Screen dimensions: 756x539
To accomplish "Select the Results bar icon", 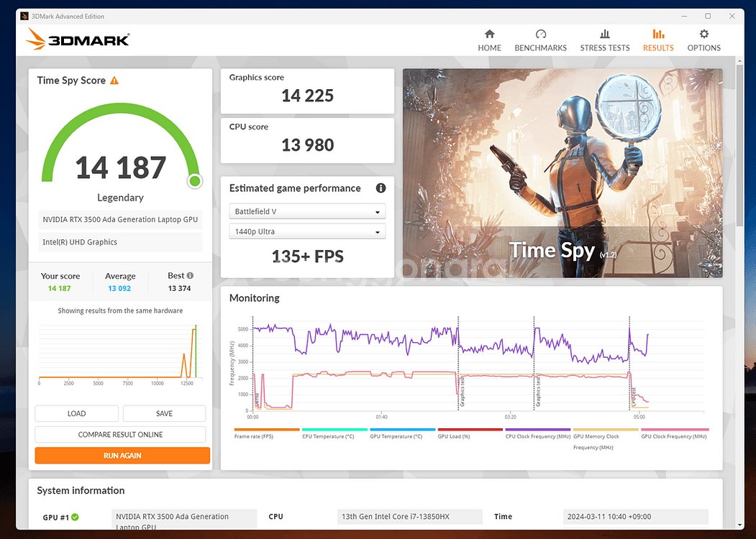I will tap(658, 34).
